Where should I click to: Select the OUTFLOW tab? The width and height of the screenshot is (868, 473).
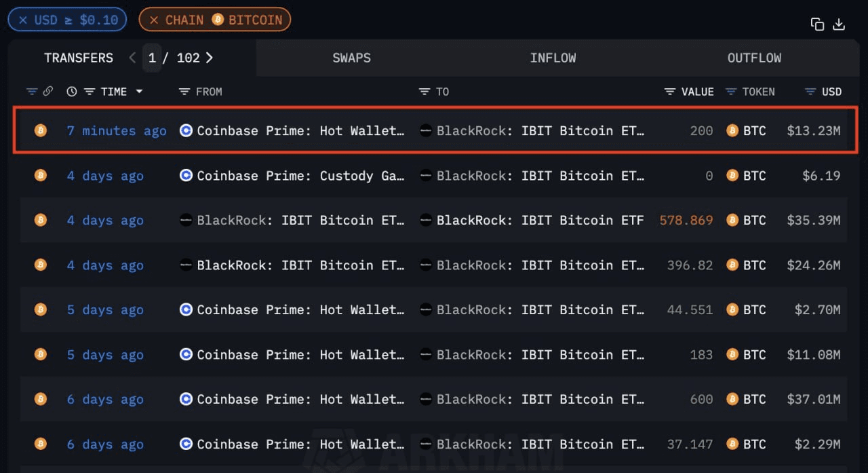[x=754, y=58]
